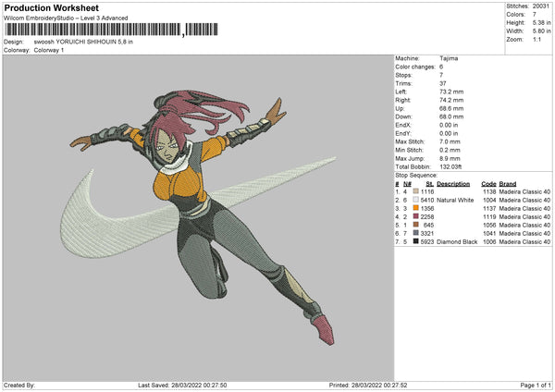The height and width of the screenshot is (392, 555).
Task: Click the orange 1356 thread swatch
Action: pyautogui.click(x=415, y=208)
